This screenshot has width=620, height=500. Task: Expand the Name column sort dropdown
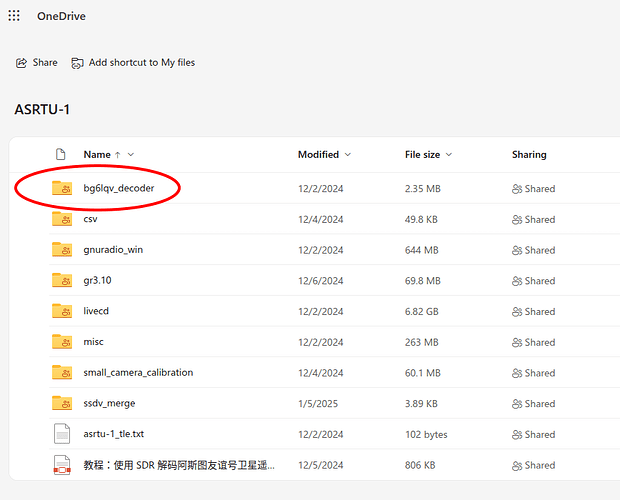pos(131,155)
